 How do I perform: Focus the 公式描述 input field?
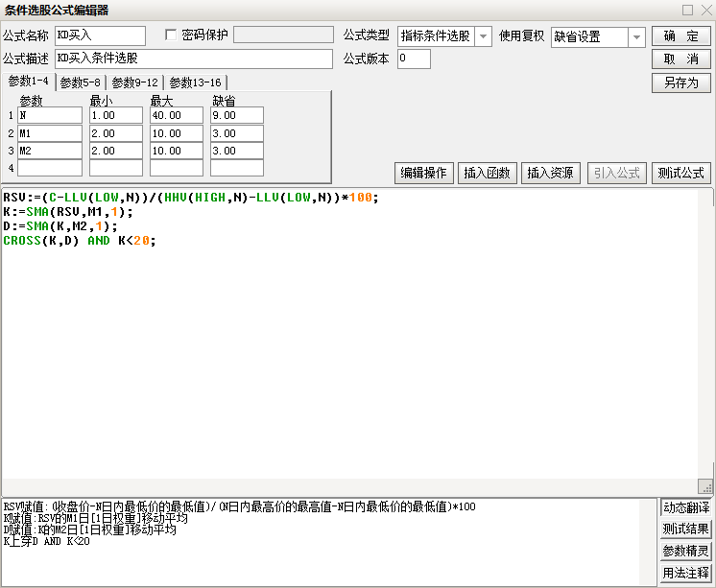point(194,59)
